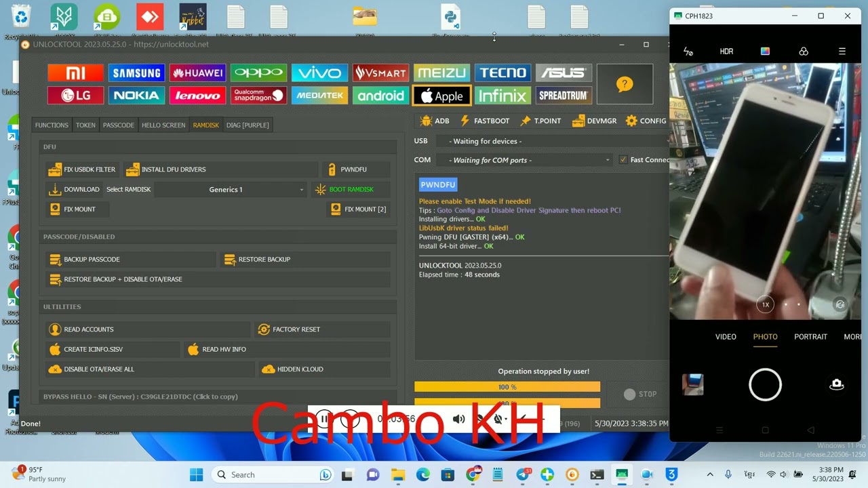Copy the BYPASS HELLO serial number
868x488 pixels.
[x=140, y=396]
